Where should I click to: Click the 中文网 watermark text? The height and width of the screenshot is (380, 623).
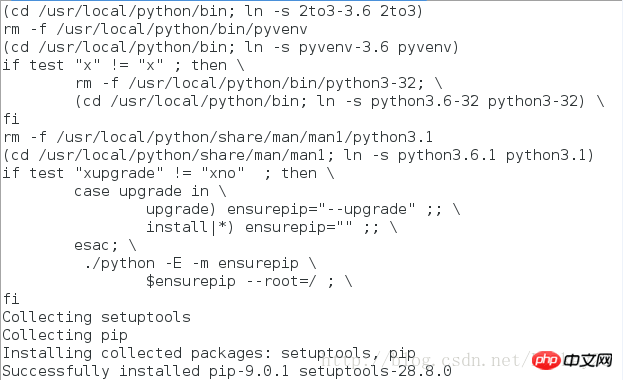pos(588,361)
